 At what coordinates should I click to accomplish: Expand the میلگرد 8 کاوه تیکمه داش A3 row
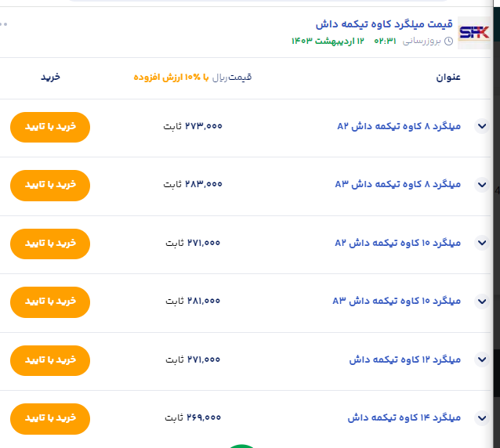pos(482,185)
